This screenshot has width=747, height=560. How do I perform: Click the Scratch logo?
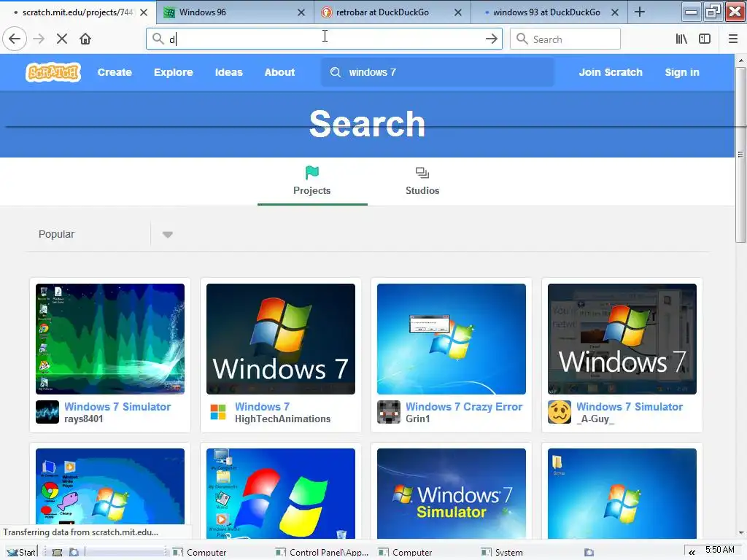tap(53, 72)
